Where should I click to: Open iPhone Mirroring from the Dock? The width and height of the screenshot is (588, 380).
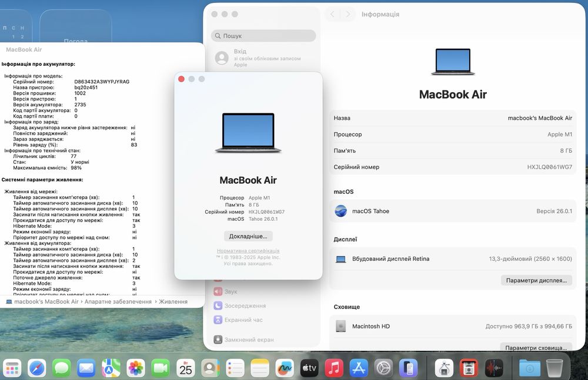pos(409,368)
